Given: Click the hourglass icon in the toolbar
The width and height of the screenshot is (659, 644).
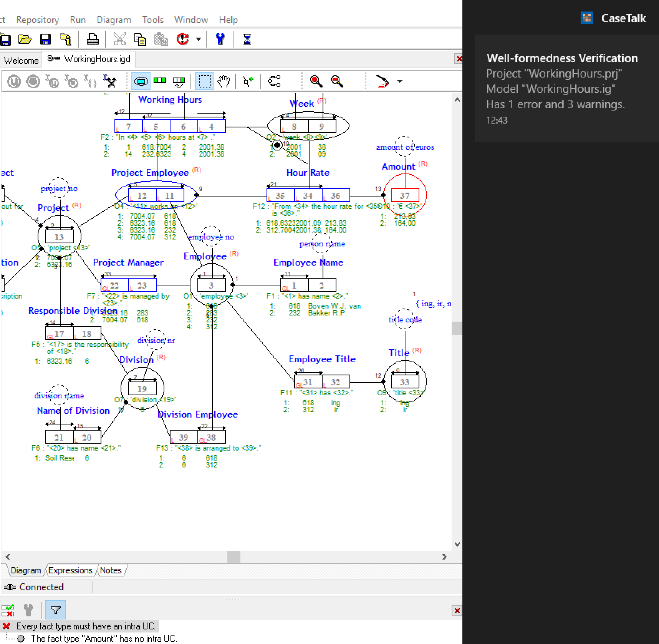Looking at the screenshot, I should pyautogui.click(x=247, y=39).
